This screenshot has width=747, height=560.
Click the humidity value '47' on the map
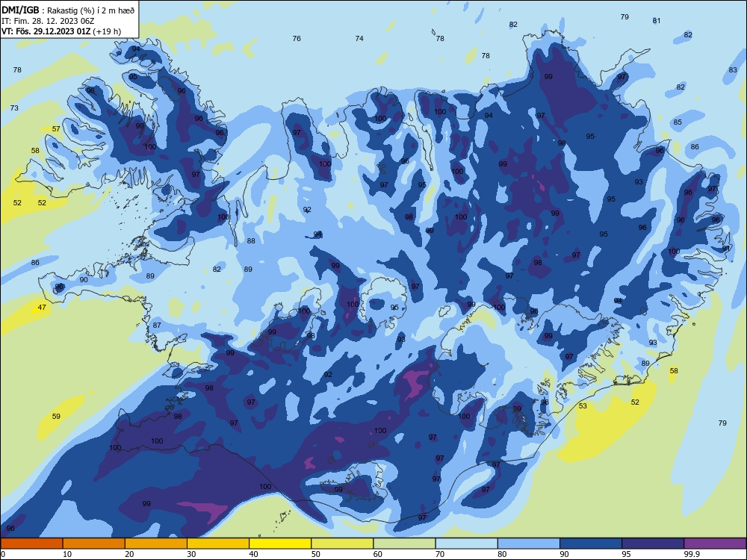[x=42, y=308]
